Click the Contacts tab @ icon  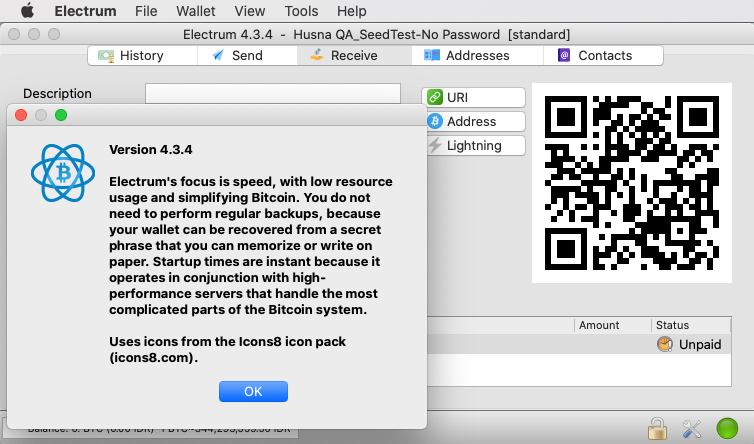(x=564, y=55)
